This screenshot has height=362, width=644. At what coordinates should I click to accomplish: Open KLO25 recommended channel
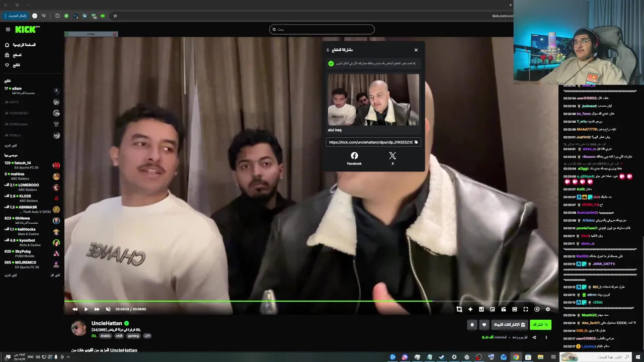[x=32, y=198]
